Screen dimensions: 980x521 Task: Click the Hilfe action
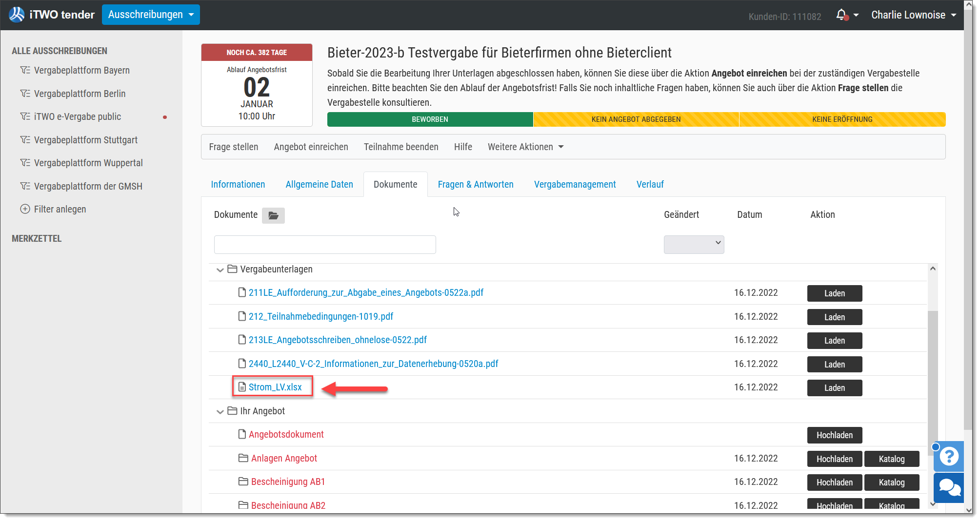click(463, 147)
